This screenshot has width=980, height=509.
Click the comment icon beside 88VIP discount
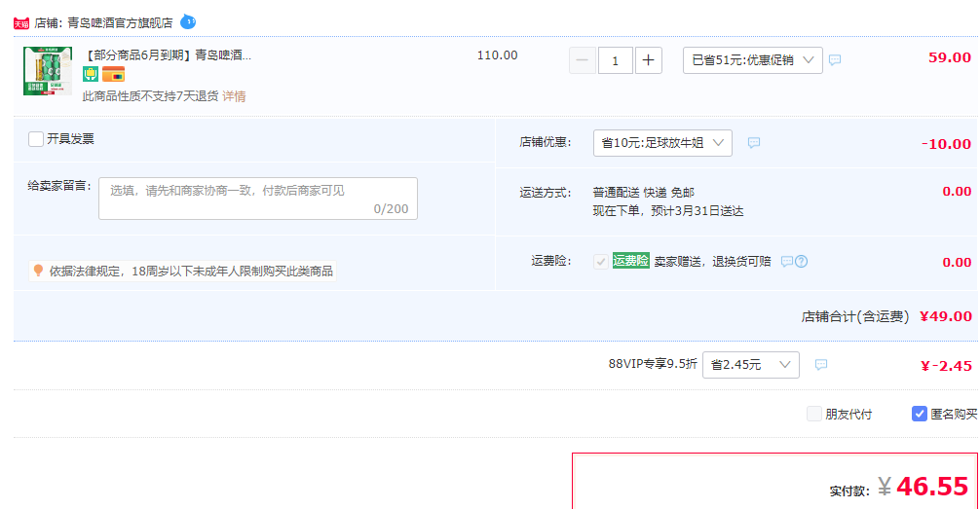point(821,365)
